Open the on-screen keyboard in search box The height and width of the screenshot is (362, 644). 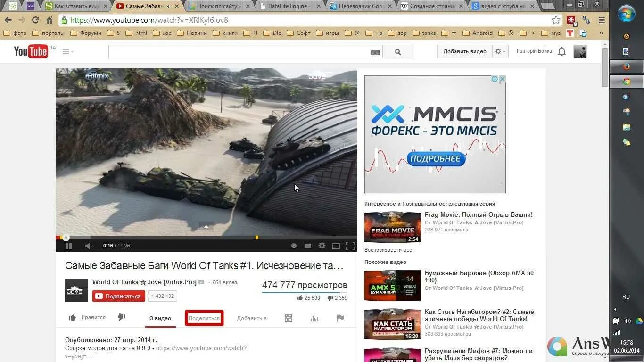coord(375,52)
